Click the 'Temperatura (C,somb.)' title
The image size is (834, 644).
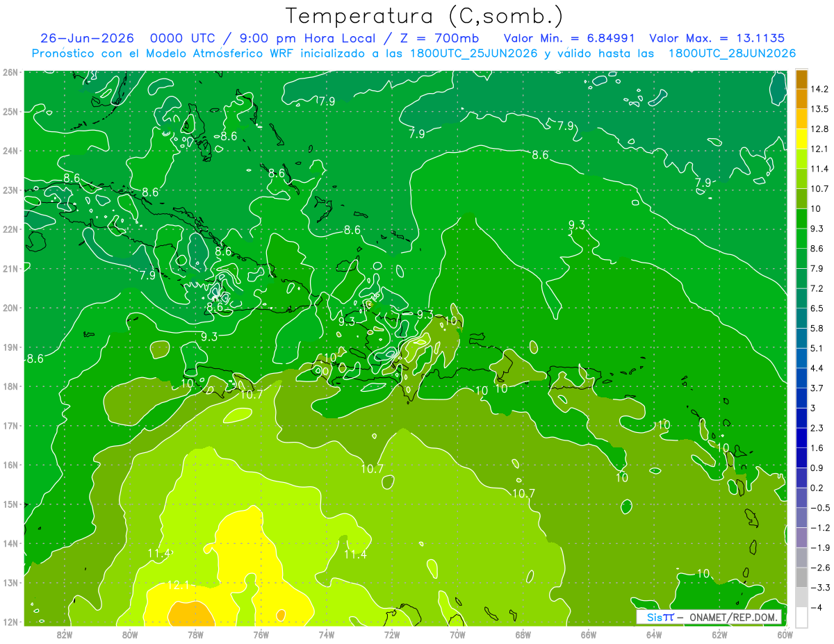[x=424, y=16]
